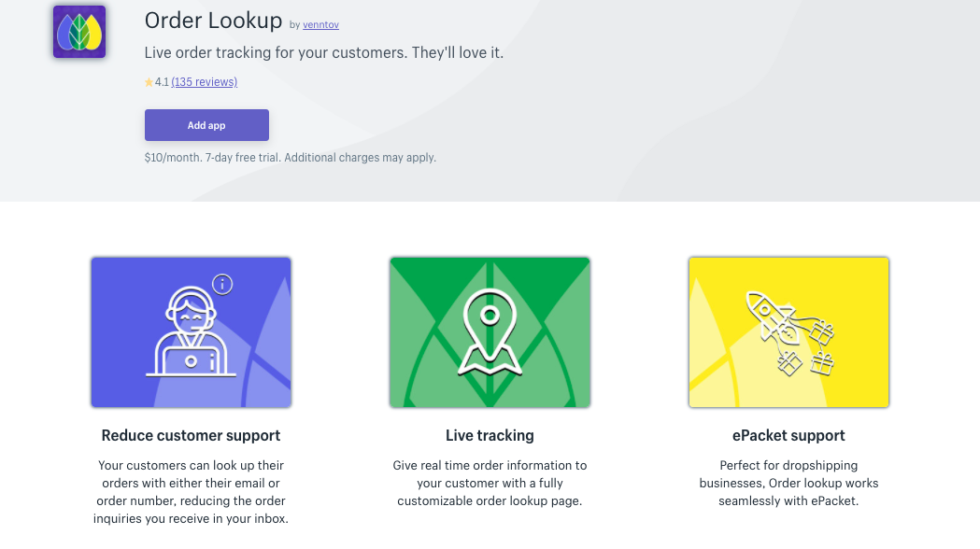
Task: Open the 135 reviews link
Action: [205, 82]
